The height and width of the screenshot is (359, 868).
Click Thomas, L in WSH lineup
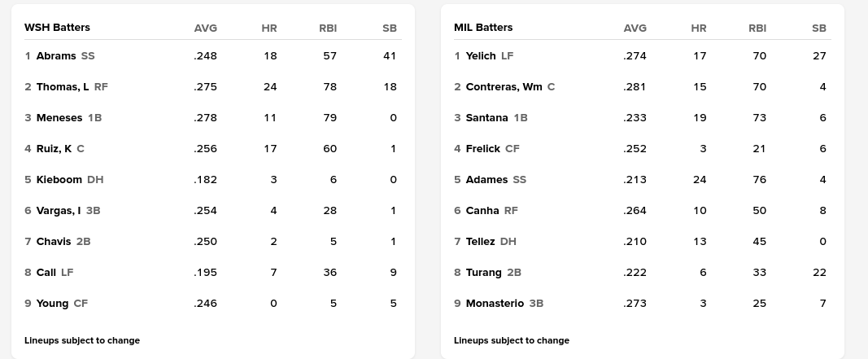click(63, 87)
